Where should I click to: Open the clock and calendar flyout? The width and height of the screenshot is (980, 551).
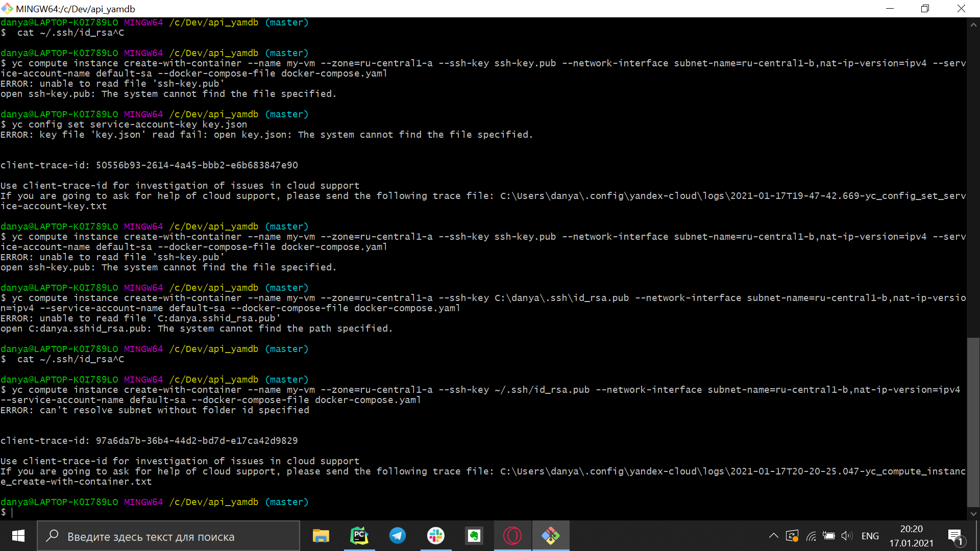pos(911,536)
